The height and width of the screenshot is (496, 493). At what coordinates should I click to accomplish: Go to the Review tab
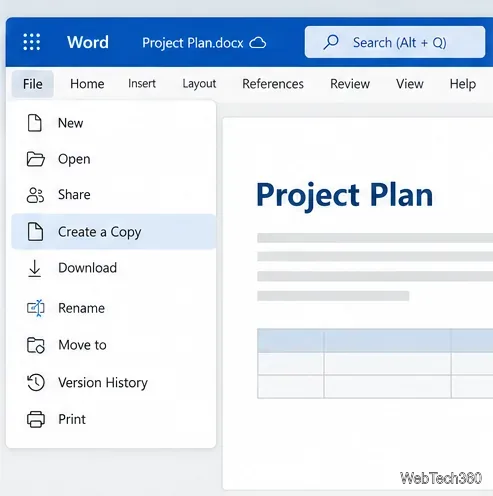(350, 84)
